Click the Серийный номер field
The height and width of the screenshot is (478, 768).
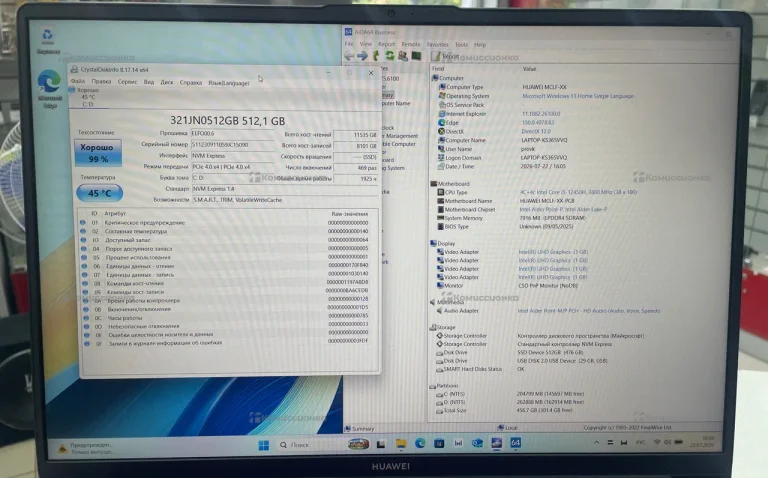click(x=232, y=145)
